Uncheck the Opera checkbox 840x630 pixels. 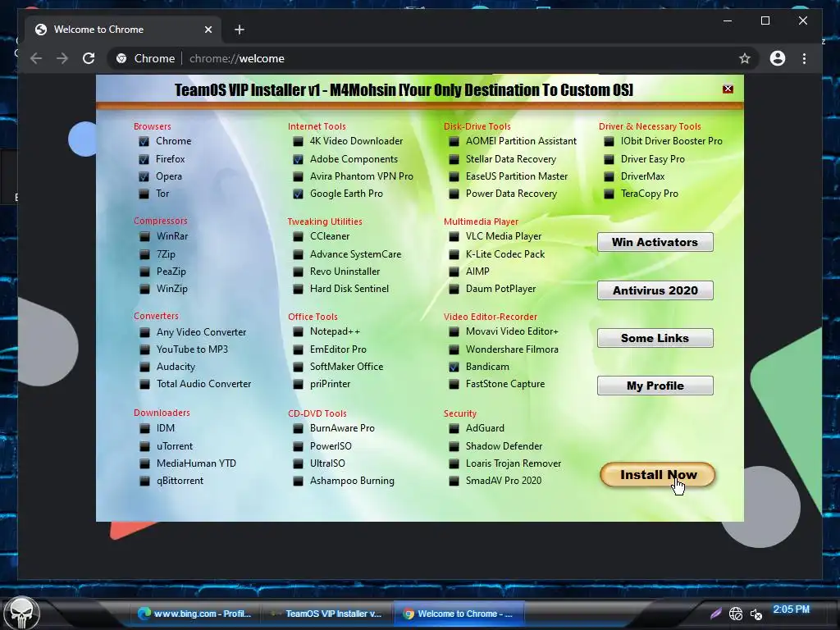[144, 177]
